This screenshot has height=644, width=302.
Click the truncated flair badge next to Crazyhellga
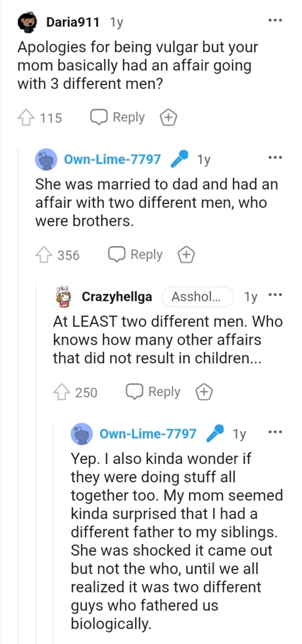[198, 296]
